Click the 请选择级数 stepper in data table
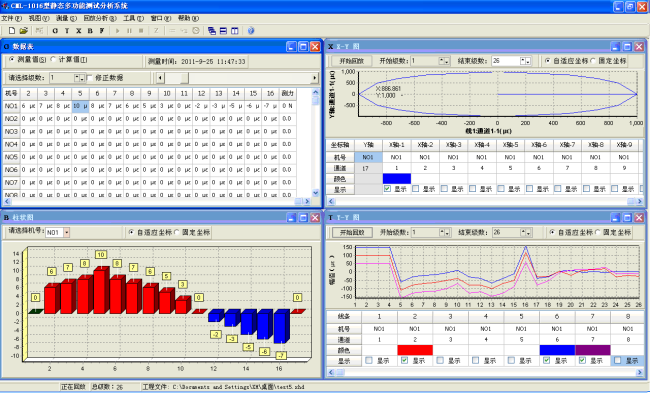This screenshot has width=651, height=393. pyautogui.click(x=79, y=78)
